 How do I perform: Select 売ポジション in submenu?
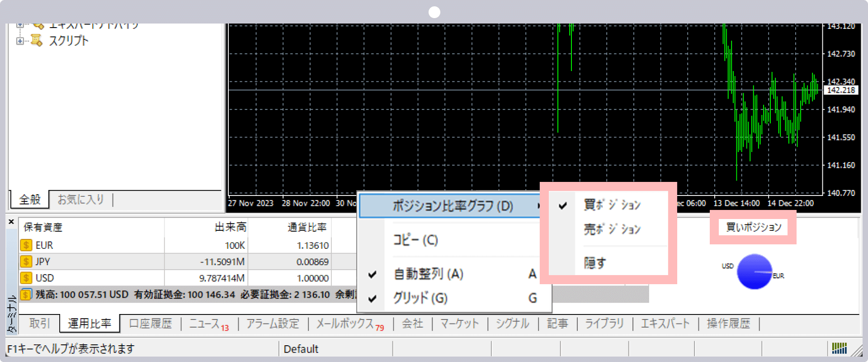click(x=612, y=229)
